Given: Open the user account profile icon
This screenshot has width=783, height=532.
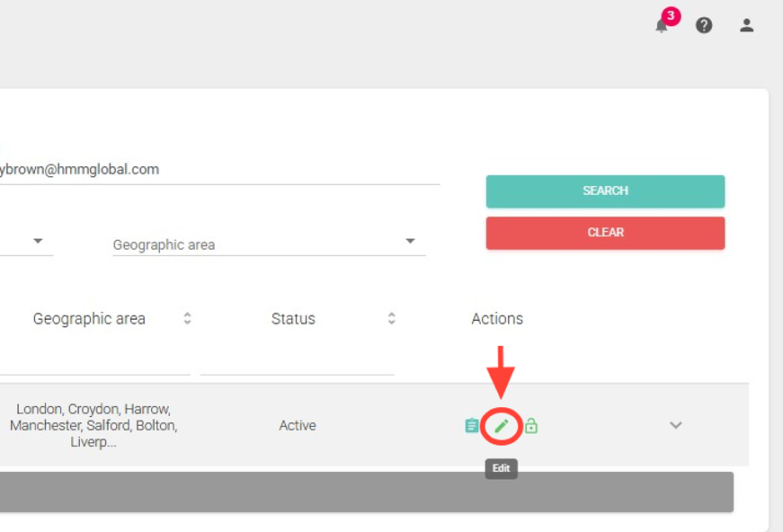Looking at the screenshot, I should pyautogui.click(x=746, y=25).
